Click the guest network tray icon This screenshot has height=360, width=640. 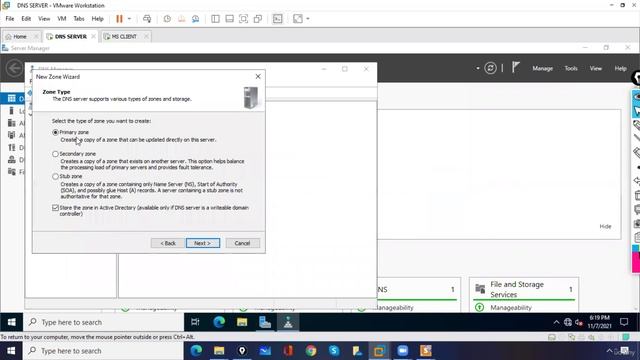568,322
